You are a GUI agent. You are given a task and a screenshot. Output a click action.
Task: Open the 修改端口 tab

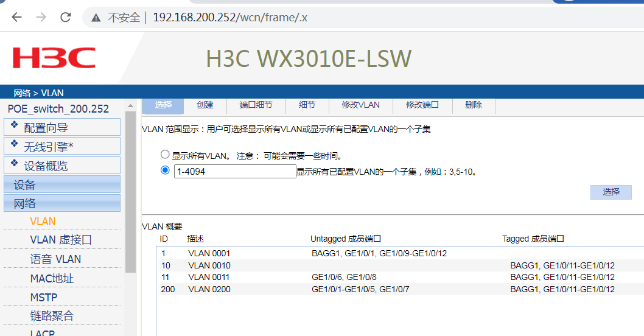click(x=422, y=105)
